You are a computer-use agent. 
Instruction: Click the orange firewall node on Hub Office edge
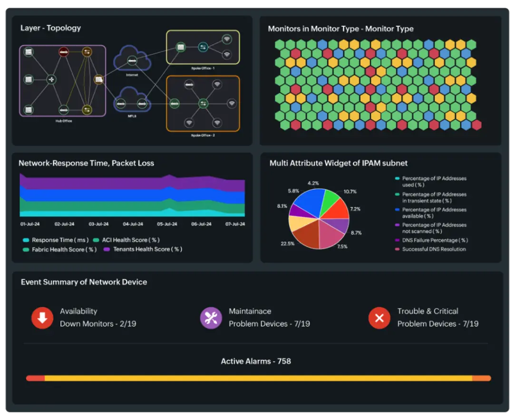pos(99,79)
